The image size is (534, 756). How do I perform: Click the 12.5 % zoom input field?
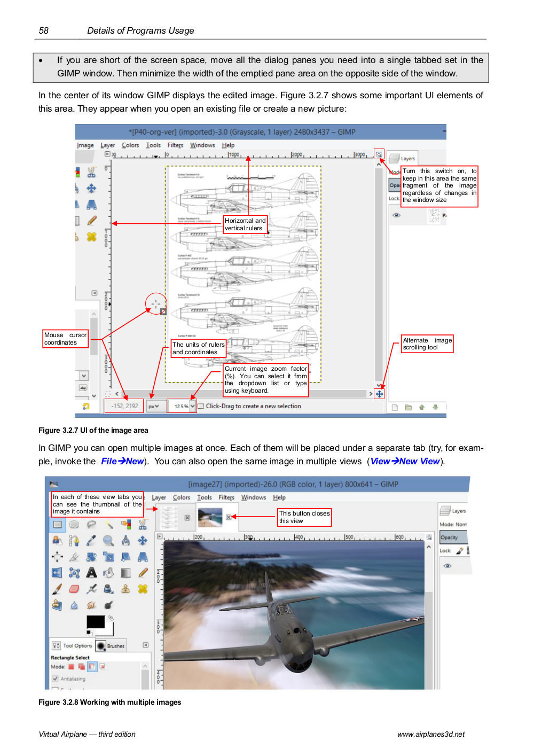(178, 406)
